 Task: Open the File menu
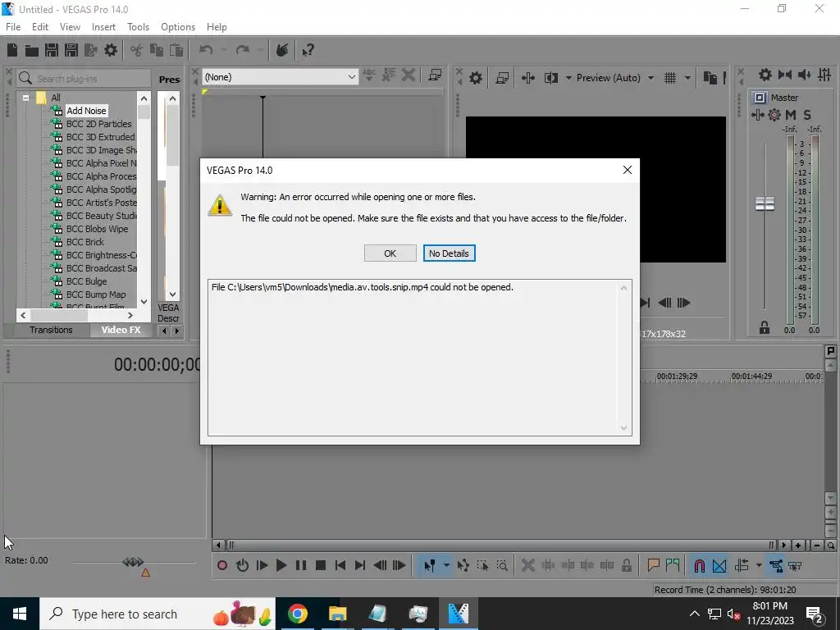[x=13, y=27]
